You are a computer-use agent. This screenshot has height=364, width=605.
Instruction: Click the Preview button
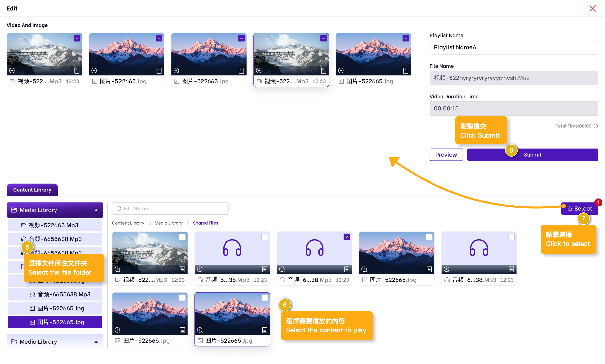pos(446,155)
